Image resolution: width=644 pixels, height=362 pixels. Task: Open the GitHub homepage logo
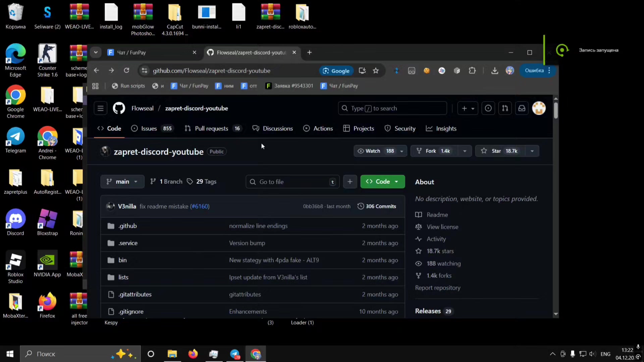(119, 108)
